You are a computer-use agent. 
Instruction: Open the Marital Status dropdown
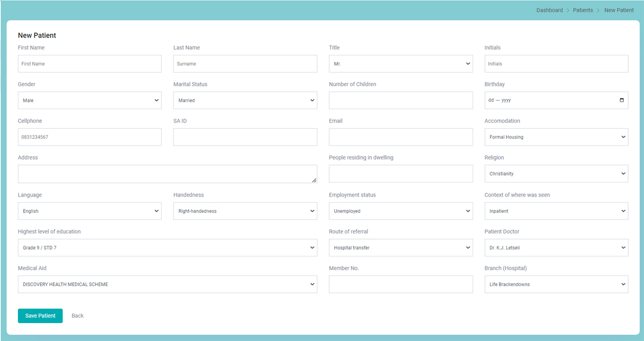click(x=245, y=101)
